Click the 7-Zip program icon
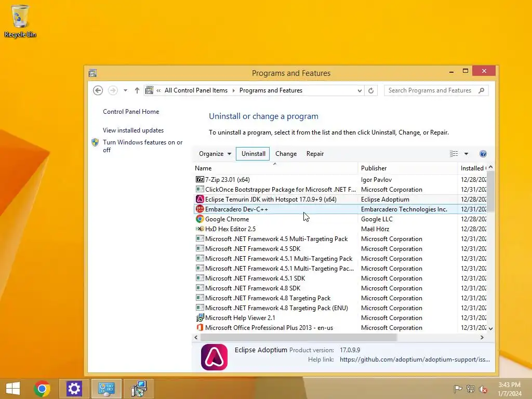The height and width of the screenshot is (399, 532). point(200,179)
